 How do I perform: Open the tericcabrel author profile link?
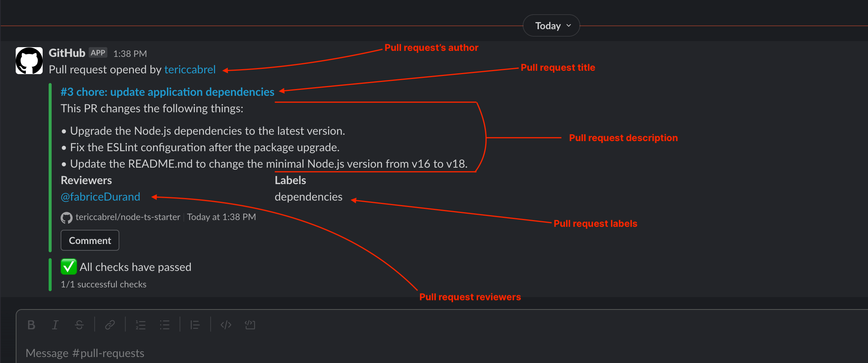pyautogui.click(x=190, y=70)
